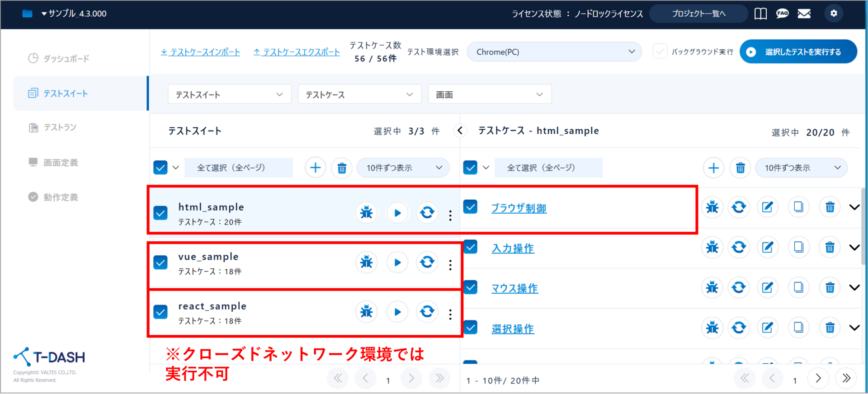
Task: Go to テストラン in the sidebar
Action: 60,127
